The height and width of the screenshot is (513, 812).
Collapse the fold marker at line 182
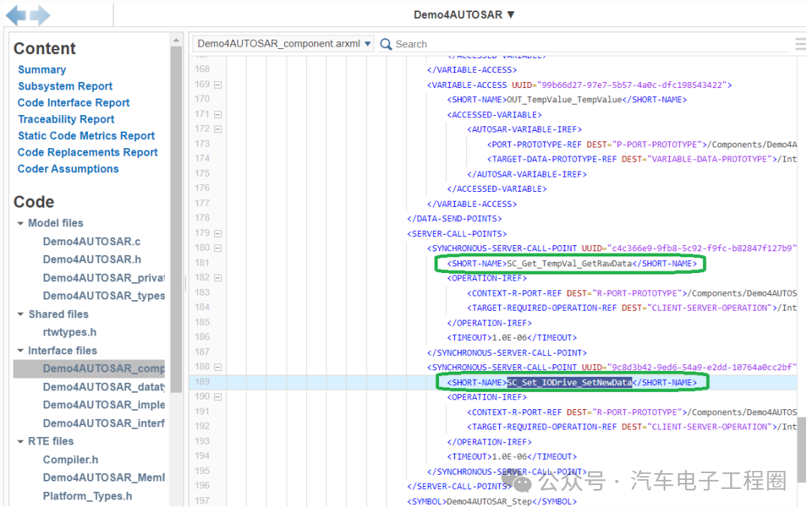(218, 278)
